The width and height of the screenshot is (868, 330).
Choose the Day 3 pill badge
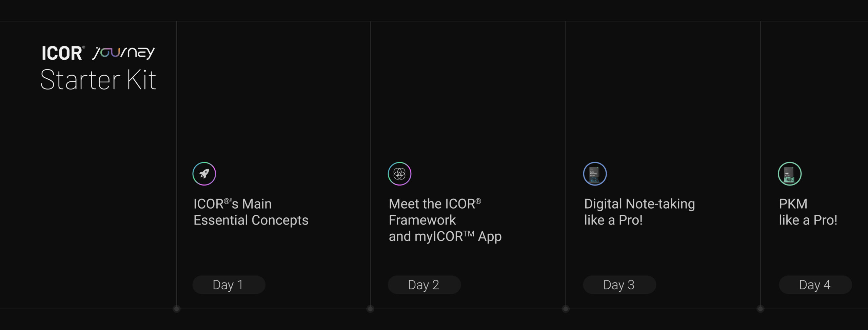tap(619, 285)
